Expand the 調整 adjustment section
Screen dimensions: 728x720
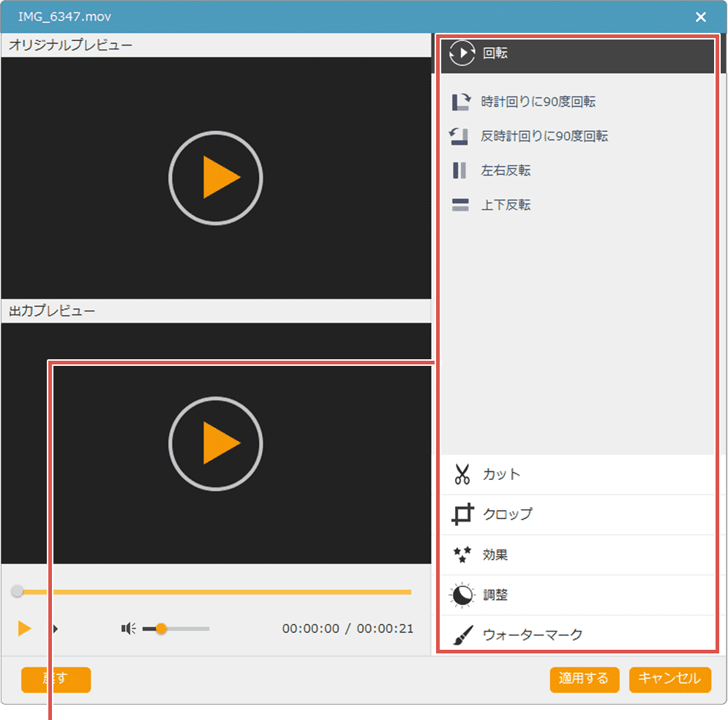[495, 595]
